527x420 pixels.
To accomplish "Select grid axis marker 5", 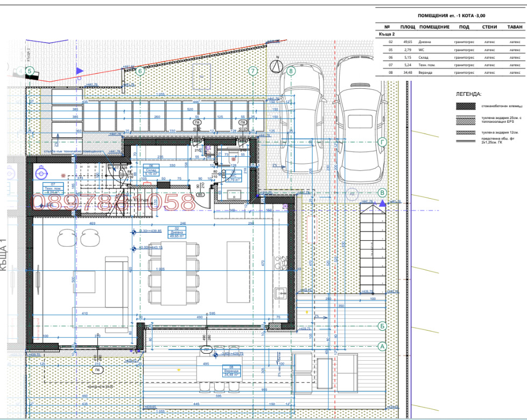I will (30, 71).
